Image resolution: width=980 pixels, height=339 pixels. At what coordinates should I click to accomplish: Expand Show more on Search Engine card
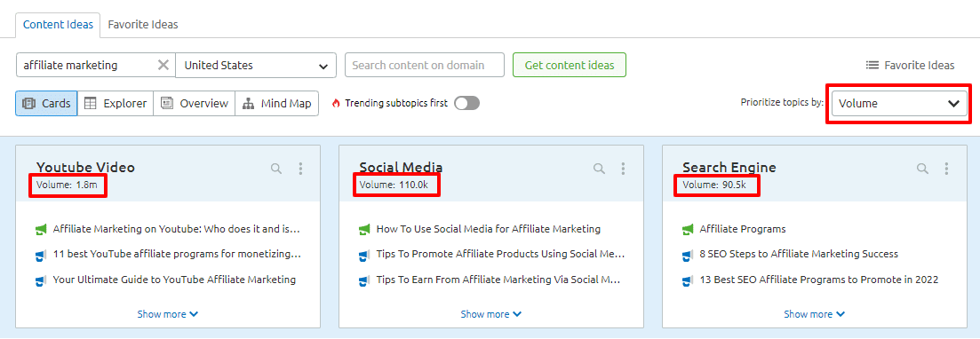click(815, 314)
